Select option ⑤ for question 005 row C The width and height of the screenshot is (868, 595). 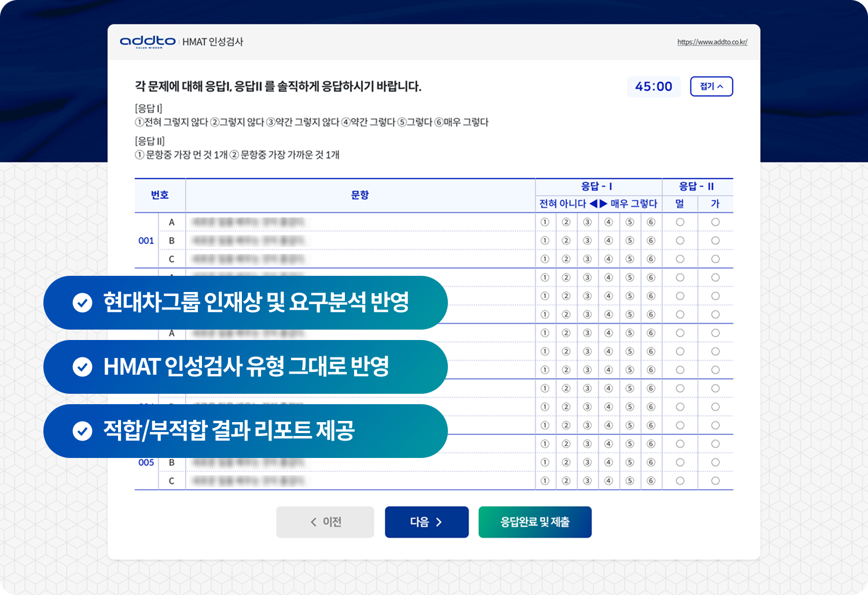[630, 481]
